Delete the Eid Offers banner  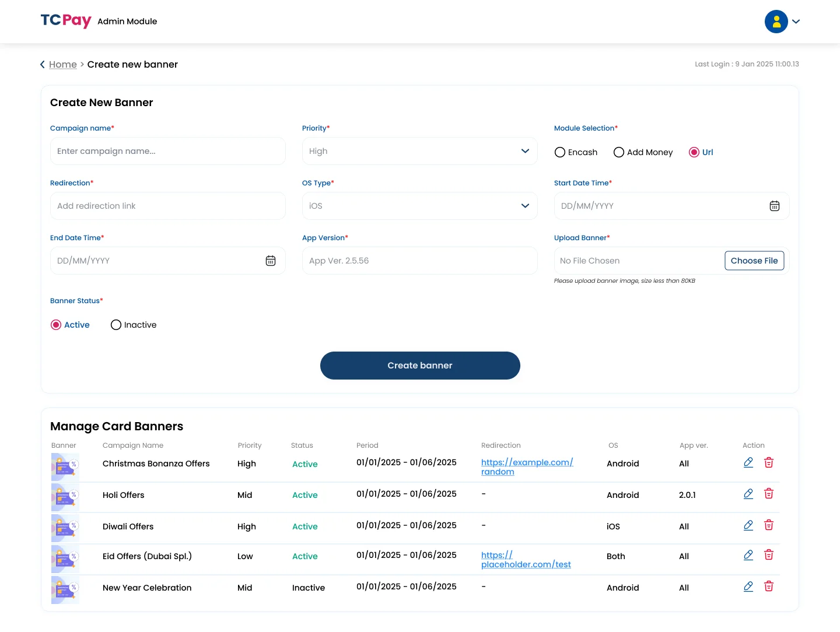(x=769, y=555)
